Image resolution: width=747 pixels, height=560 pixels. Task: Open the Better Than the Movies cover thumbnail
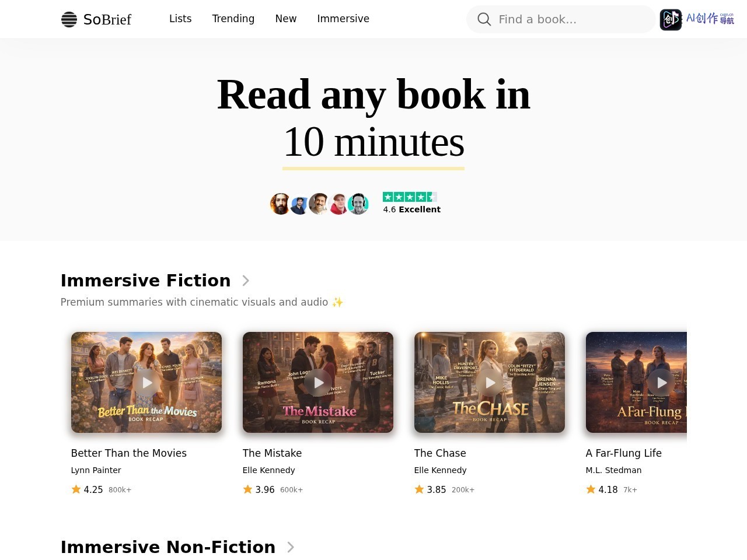[146, 383]
